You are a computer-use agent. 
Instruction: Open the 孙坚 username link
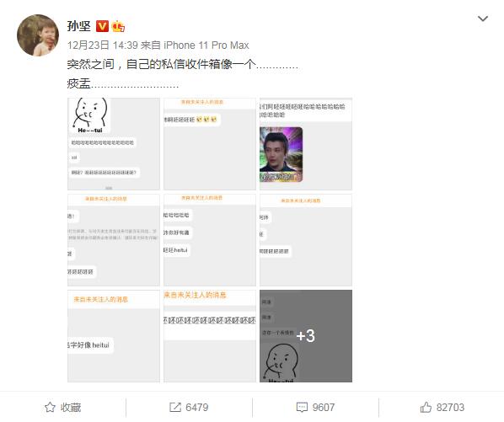78,26
